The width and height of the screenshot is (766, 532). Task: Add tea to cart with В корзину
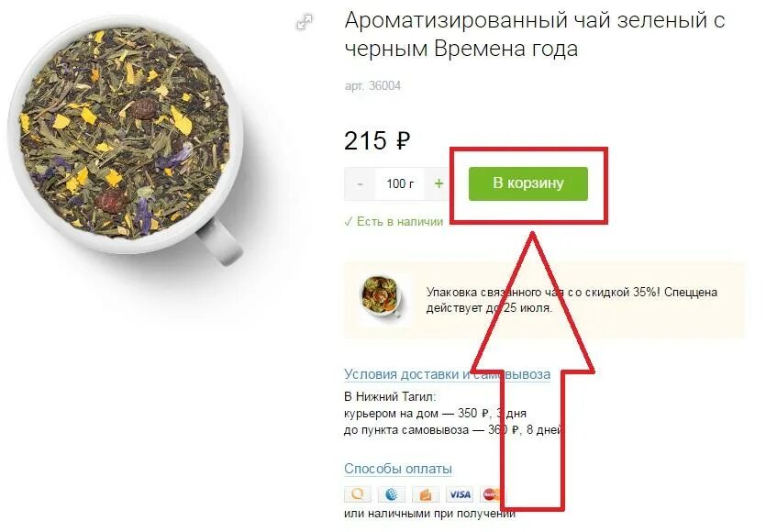(x=528, y=183)
